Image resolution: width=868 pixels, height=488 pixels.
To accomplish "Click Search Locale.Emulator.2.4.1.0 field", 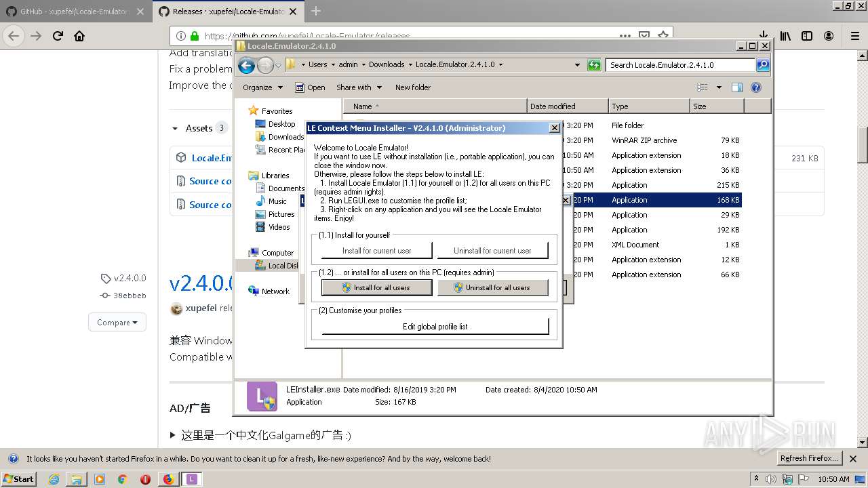I will (x=680, y=65).
